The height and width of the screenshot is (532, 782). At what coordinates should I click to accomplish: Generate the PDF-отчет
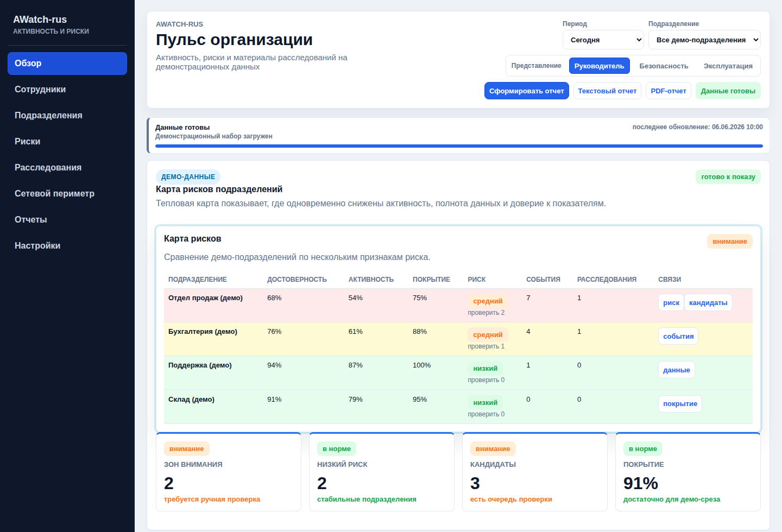coord(669,91)
